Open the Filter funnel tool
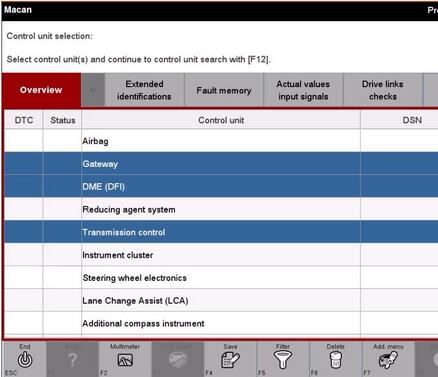The height and width of the screenshot is (377, 438). (x=283, y=360)
